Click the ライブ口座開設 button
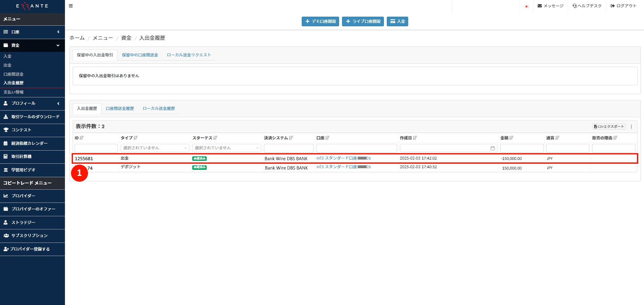 (363, 21)
